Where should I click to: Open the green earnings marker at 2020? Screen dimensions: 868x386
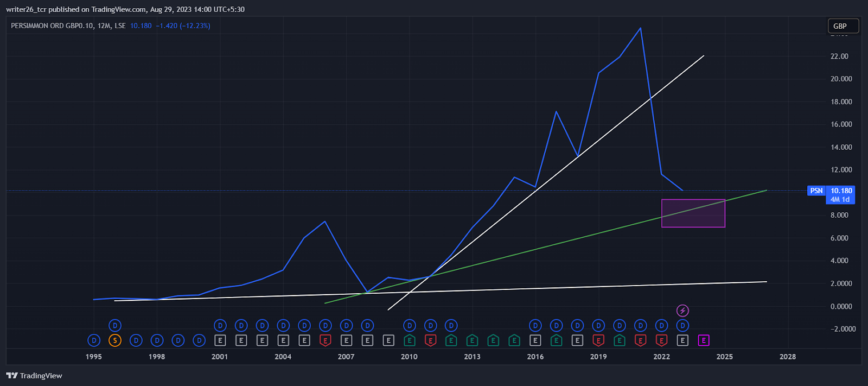619,340
